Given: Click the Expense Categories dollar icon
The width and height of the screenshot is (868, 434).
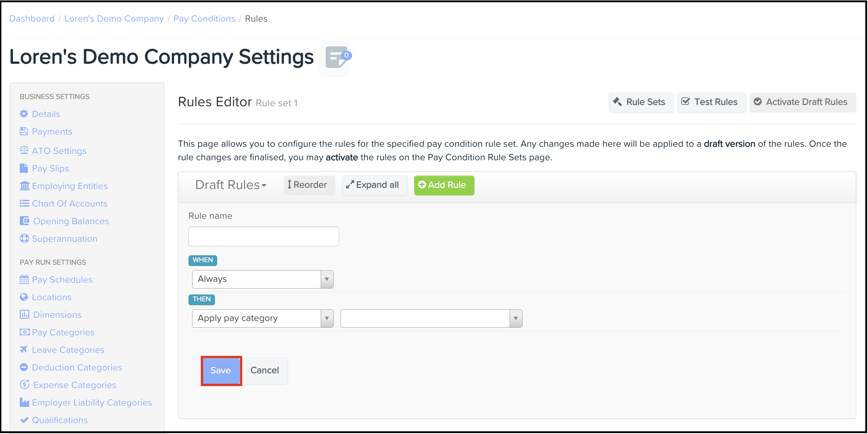Looking at the screenshot, I should (24, 385).
